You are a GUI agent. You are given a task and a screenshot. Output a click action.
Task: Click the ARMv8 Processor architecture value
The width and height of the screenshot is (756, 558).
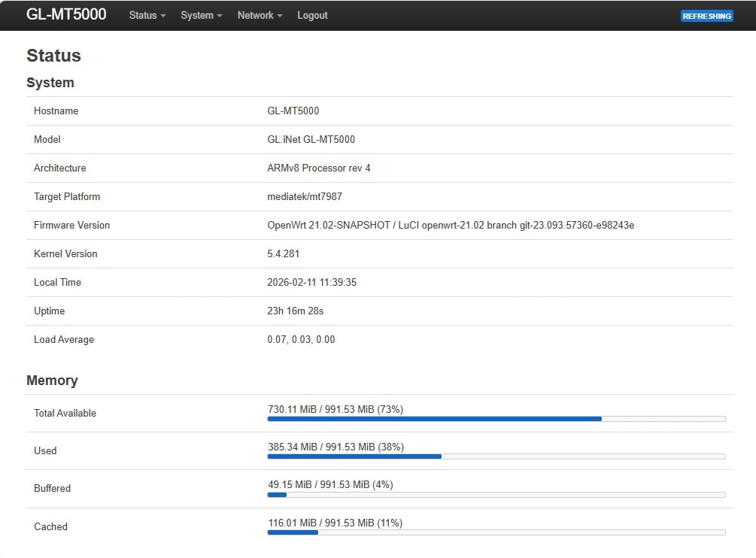click(318, 168)
